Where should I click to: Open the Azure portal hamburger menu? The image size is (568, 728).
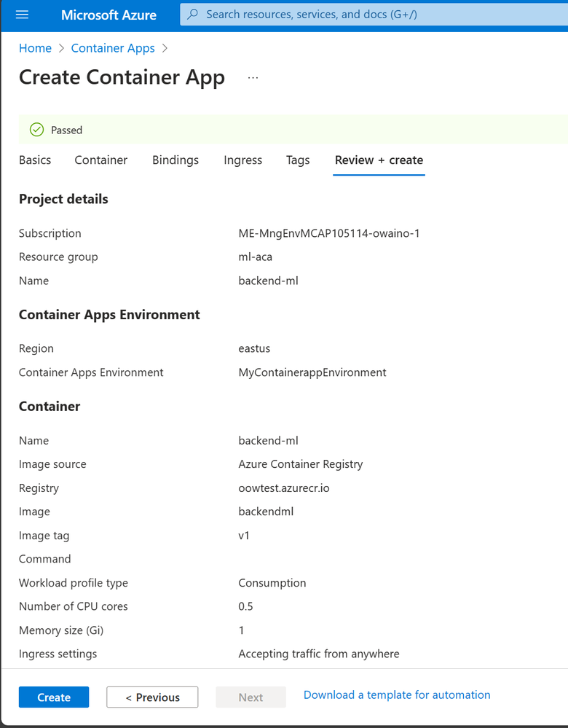click(22, 15)
